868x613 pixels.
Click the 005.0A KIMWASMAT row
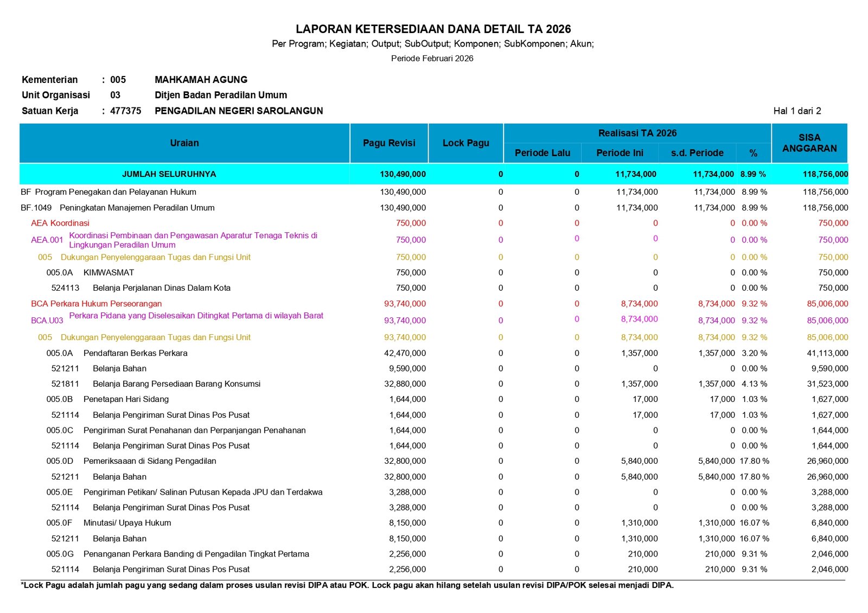[90, 272]
